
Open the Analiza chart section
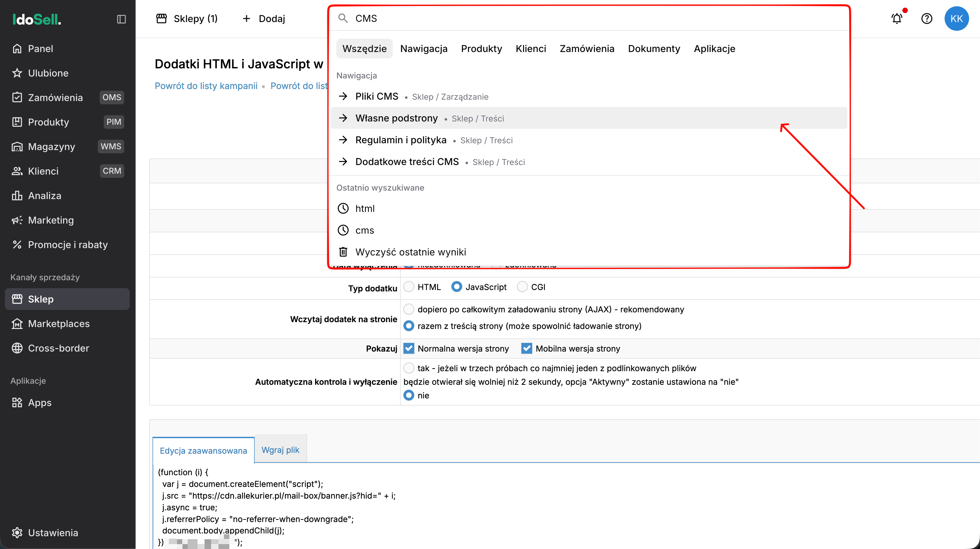[x=67, y=196]
